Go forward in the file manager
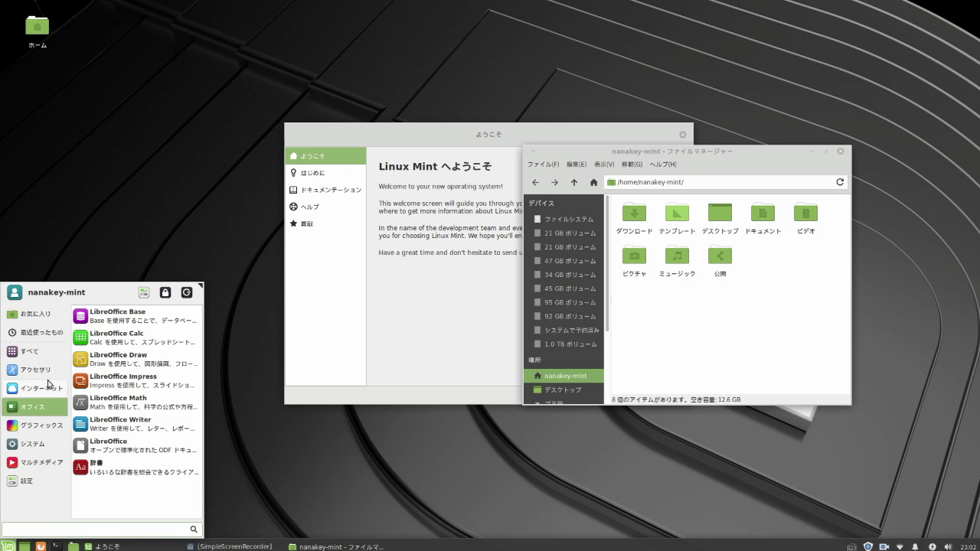980x551 pixels. pyautogui.click(x=554, y=182)
